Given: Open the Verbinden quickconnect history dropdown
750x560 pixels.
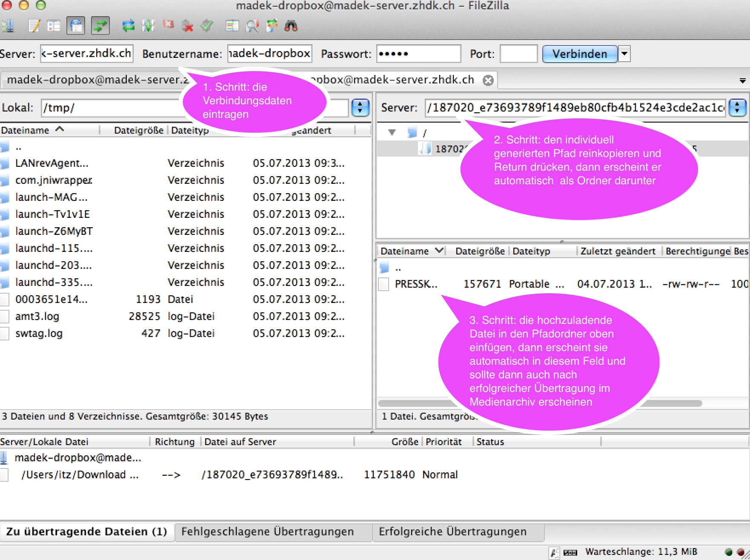Looking at the screenshot, I should (624, 54).
